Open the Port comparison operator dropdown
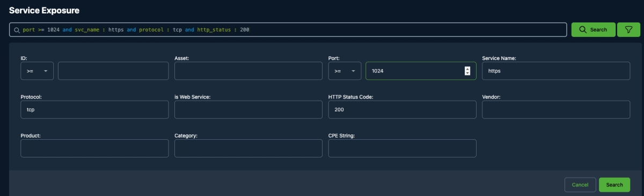Viewport: 644px width, 196px height. pos(345,71)
